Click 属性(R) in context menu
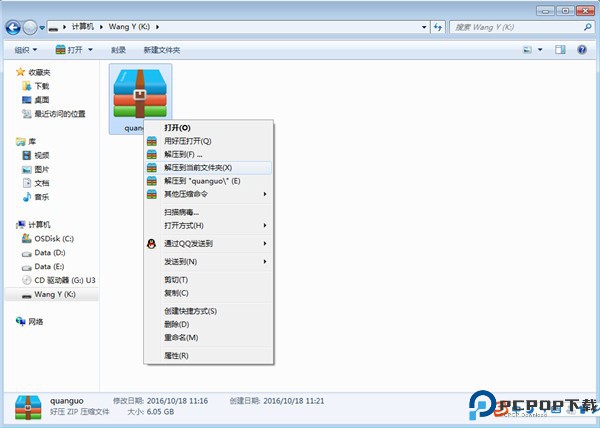The height and width of the screenshot is (428, 600). tap(176, 355)
